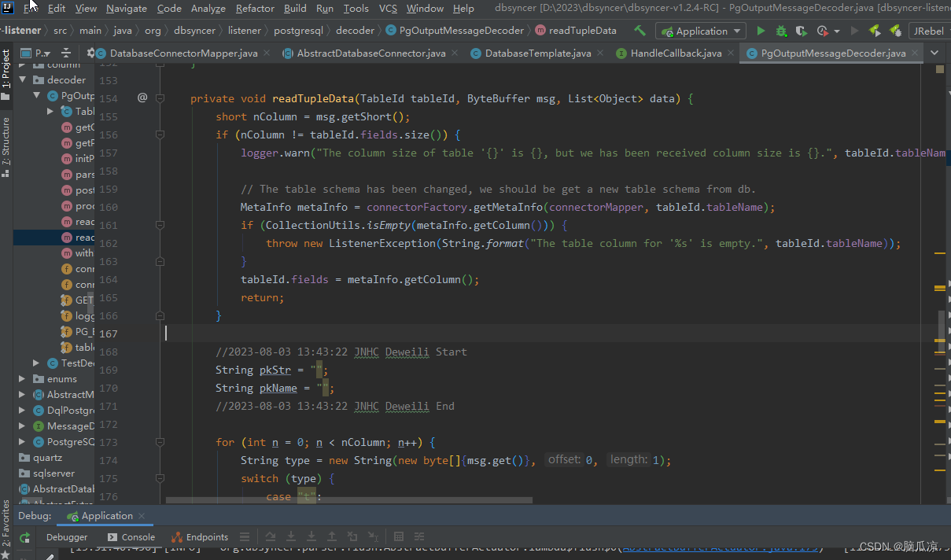This screenshot has height=560, width=951.
Task: Collapse the decoder folder
Action: (x=24, y=79)
